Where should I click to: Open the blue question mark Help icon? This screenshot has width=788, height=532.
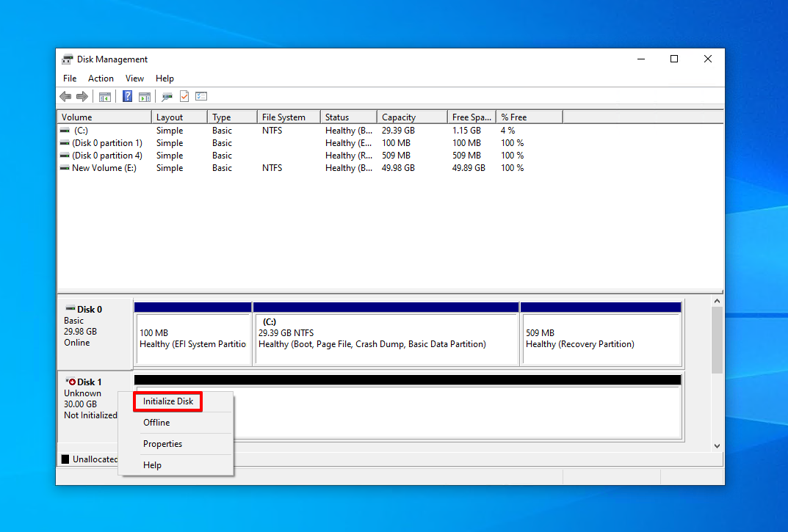[x=128, y=96]
